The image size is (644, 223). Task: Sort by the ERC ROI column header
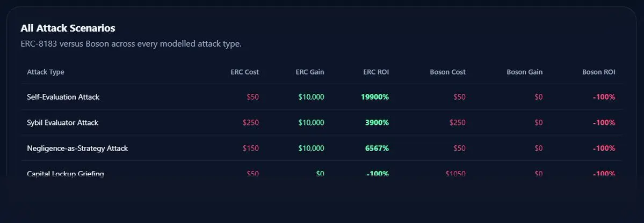point(376,72)
